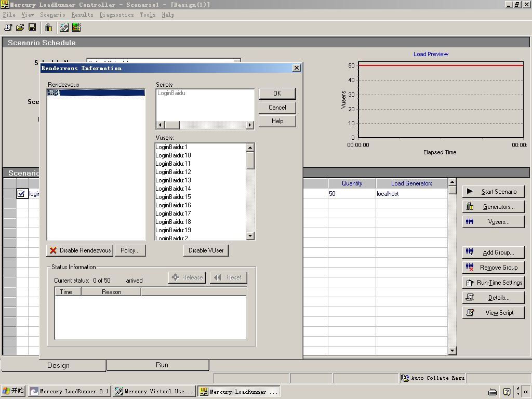Select LoginBaidu in the Scripts list

pos(171,93)
